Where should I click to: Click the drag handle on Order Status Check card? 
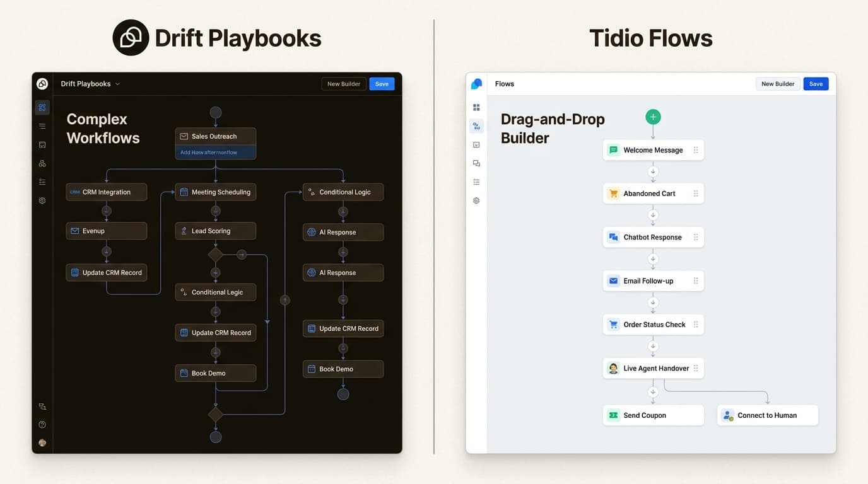coord(696,325)
